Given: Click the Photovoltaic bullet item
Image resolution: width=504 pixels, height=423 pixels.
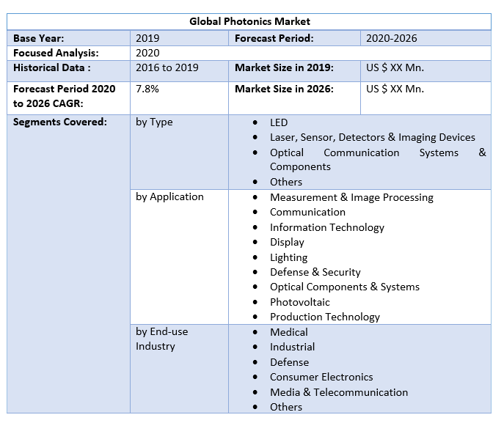Looking at the screenshot, I should (x=299, y=302).
